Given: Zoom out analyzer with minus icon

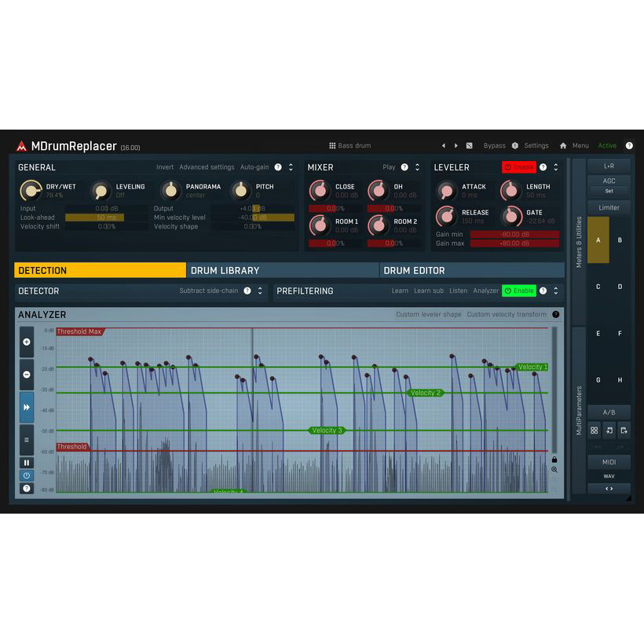Looking at the screenshot, I should point(27,375).
